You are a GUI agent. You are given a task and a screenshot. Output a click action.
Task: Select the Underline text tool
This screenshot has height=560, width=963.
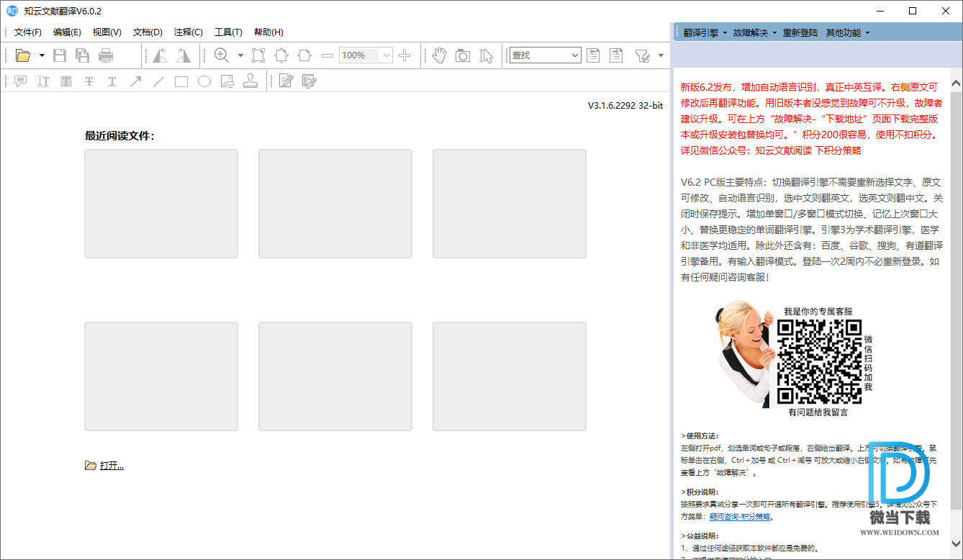[x=112, y=81]
